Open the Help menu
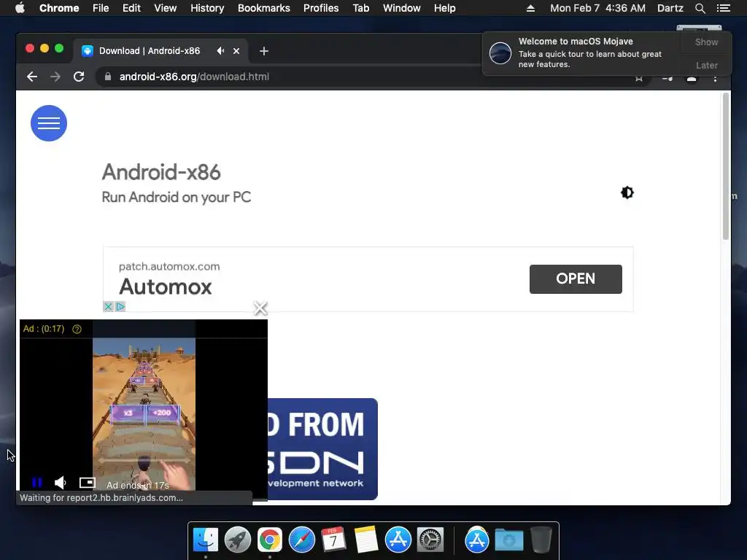The image size is (747, 560). (x=444, y=8)
